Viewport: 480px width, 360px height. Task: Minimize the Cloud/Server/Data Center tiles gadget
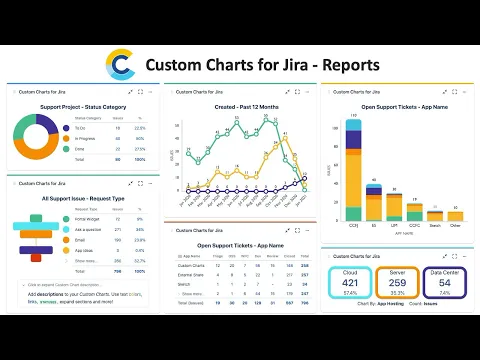(445, 256)
